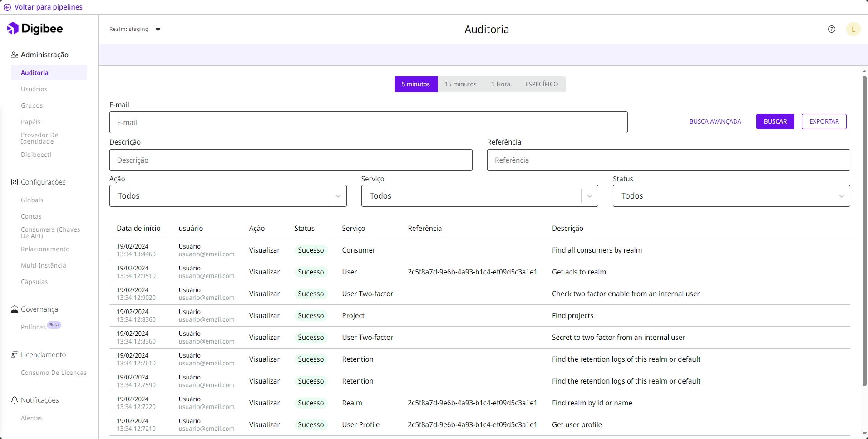The width and height of the screenshot is (868, 439).
Task: Go to Consumo De Licenças page
Action: click(54, 373)
